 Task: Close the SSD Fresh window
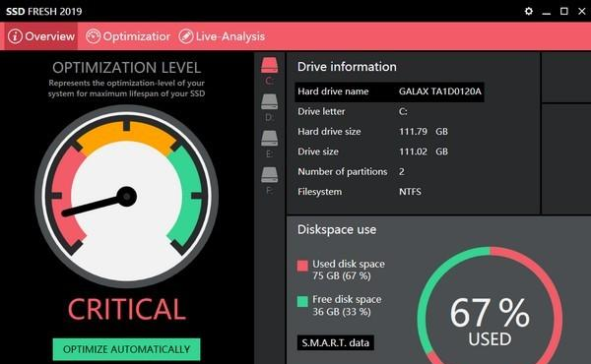pos(581,11)
